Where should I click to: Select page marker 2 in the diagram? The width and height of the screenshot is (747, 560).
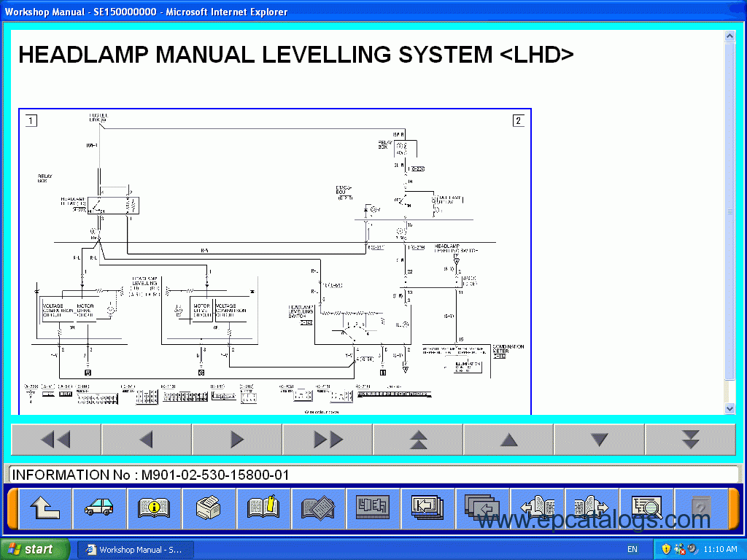coord(519,120)
